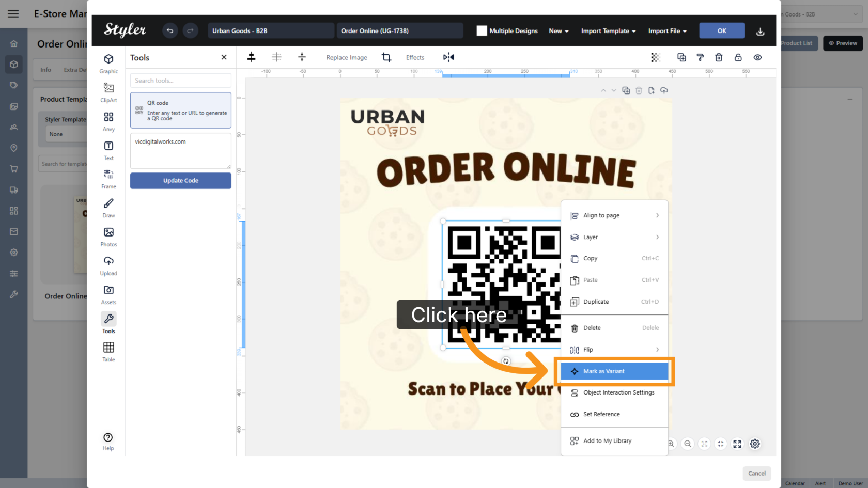
Task: Open Object Interaction Settings
Action: 614,392
